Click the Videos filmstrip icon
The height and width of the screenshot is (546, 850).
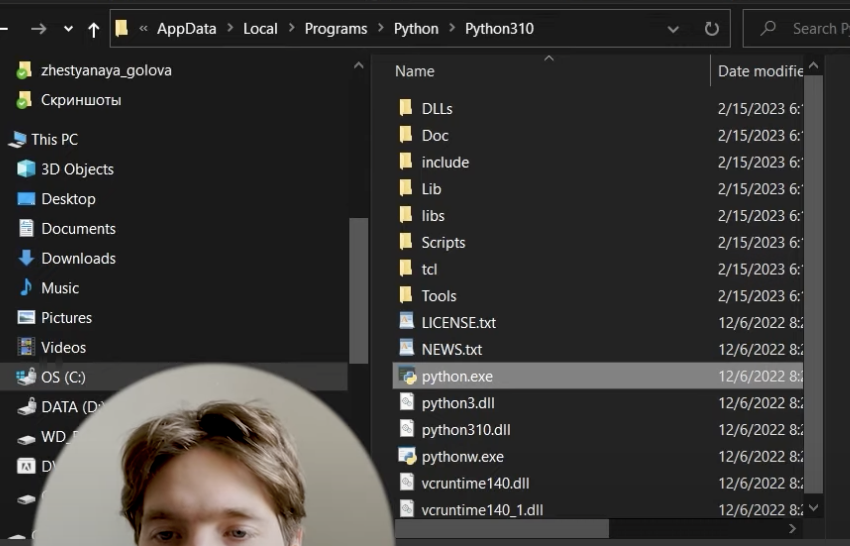coord(26,347)
